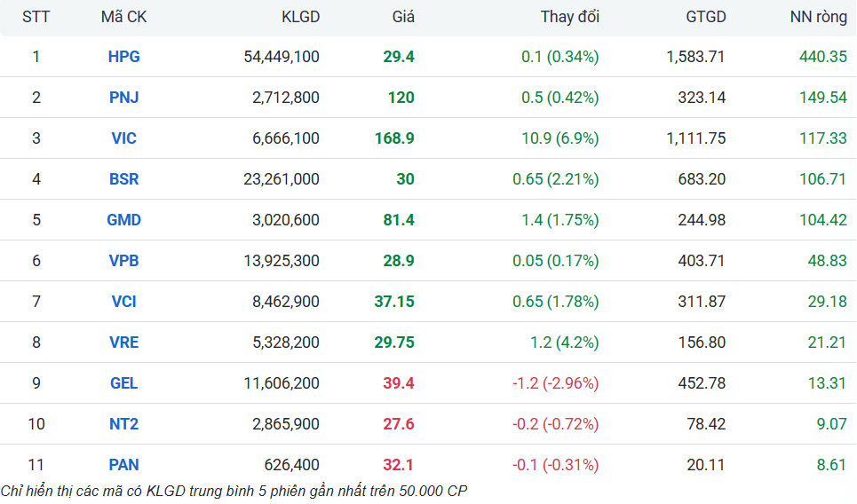The height and width of the screenshot is (504, 857).
Task: Open the GMD stock ticker link
Action: pyautogui.click(x=123, y=220)
